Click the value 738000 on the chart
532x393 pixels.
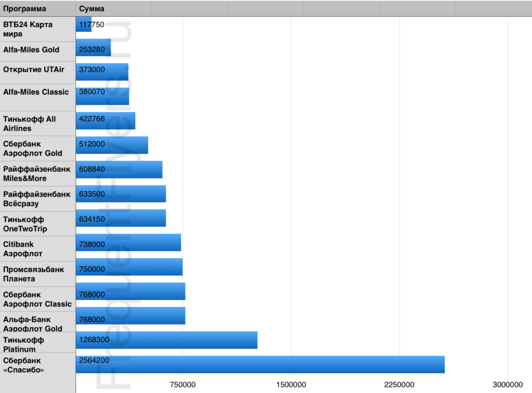pos(92,244)
